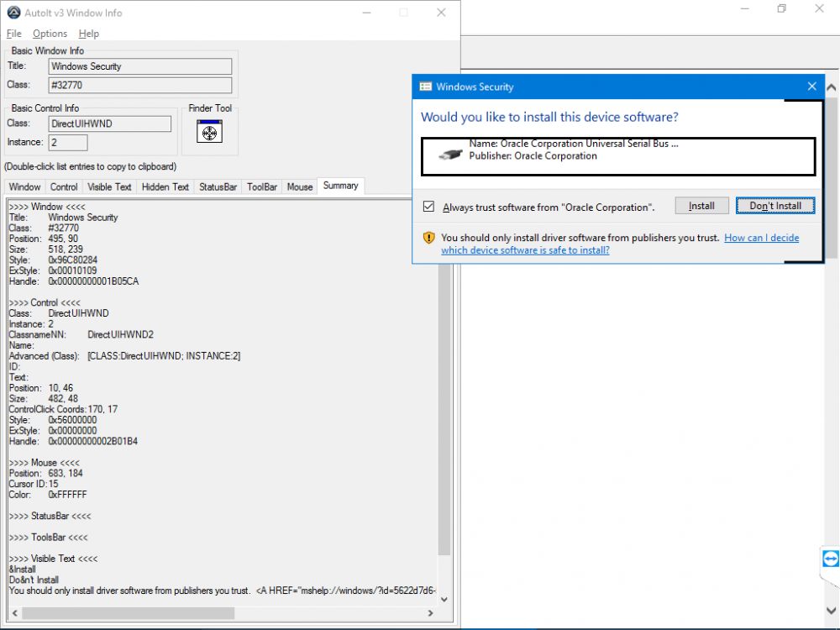Click the USB device icon in the dialog
The height and width of the screenshot is (630, 840).
(x=450, y=155)
